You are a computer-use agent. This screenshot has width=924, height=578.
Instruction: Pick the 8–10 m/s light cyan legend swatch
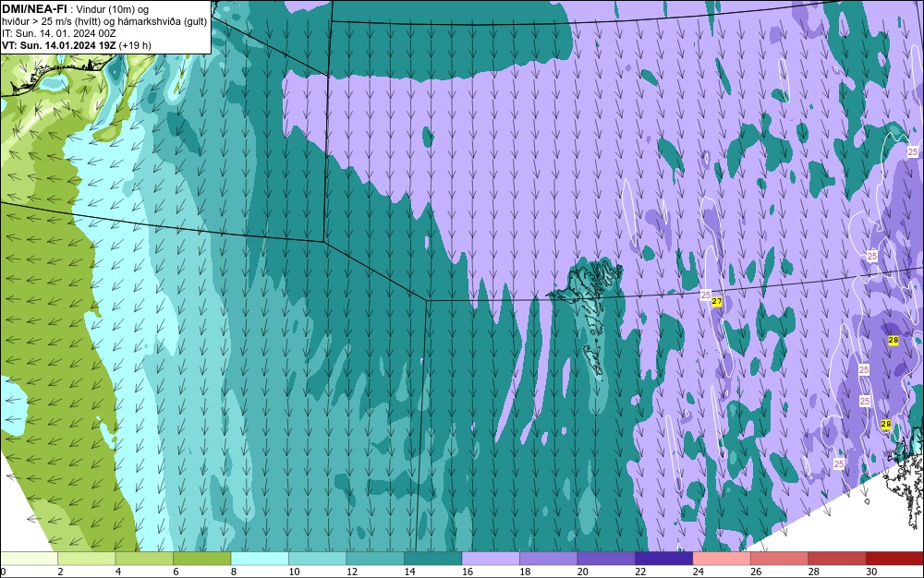(260, 559)
